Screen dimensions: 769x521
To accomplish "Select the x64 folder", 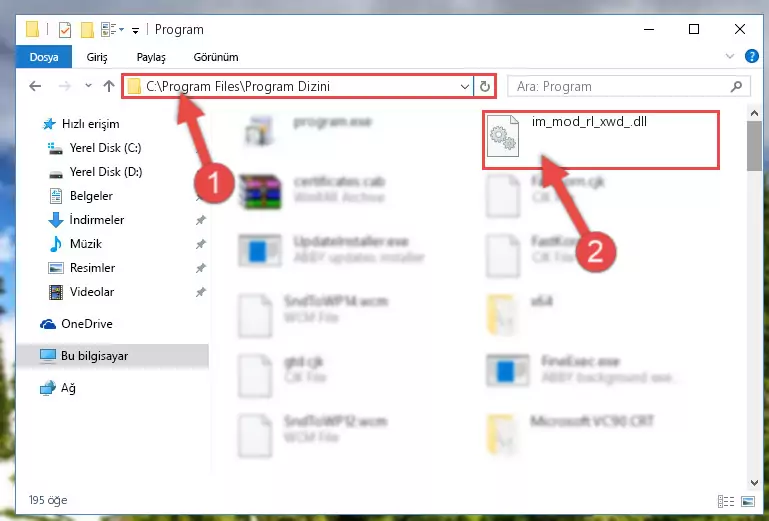I will pyautogui.click(x=520, y=315).
